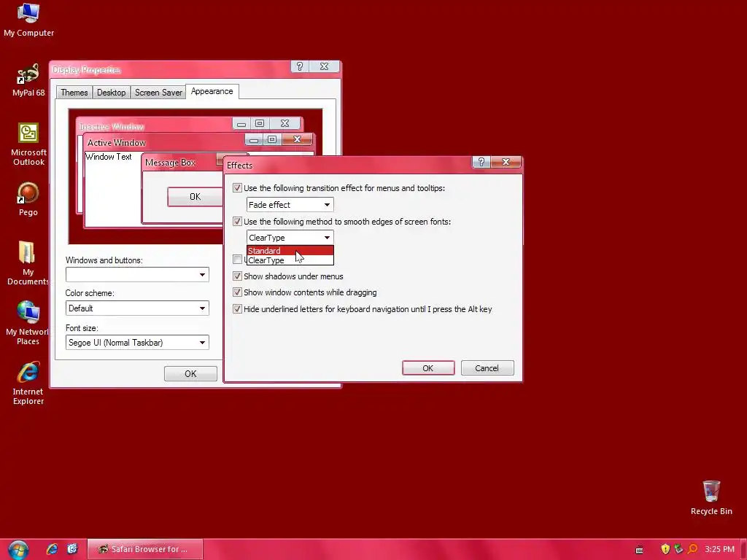Click the network connection tray icon
Viewport: 747px width, 560px height.
(x=679, y=549)
